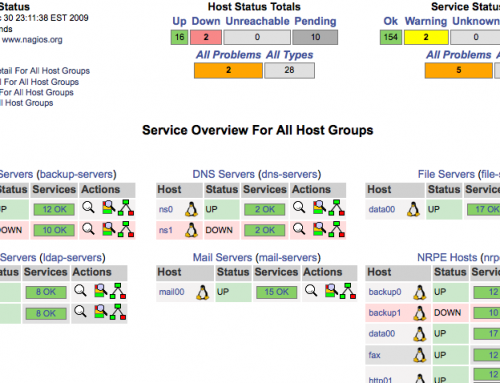The width and height of the screenshot is (500, 383).
Task: Click the service detail icon in second ldap 8 OK row
Action: pos(101,311)
